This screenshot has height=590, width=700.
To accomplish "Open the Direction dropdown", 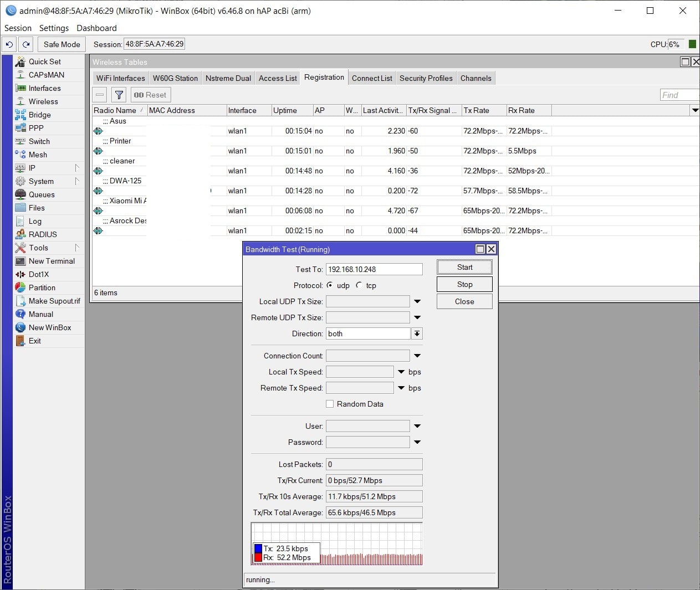I will 417,334.
